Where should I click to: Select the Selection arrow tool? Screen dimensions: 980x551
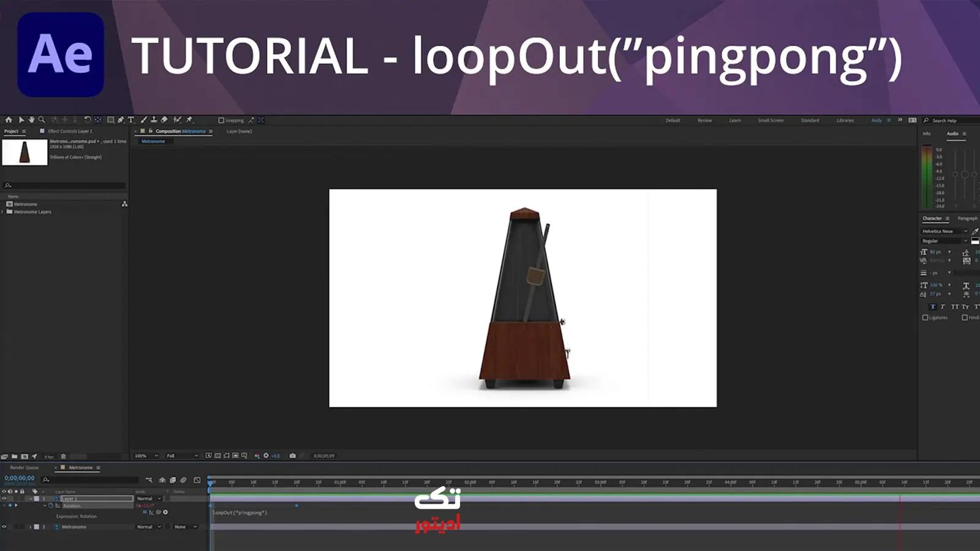pyautogui.click(x=21, y=120)
